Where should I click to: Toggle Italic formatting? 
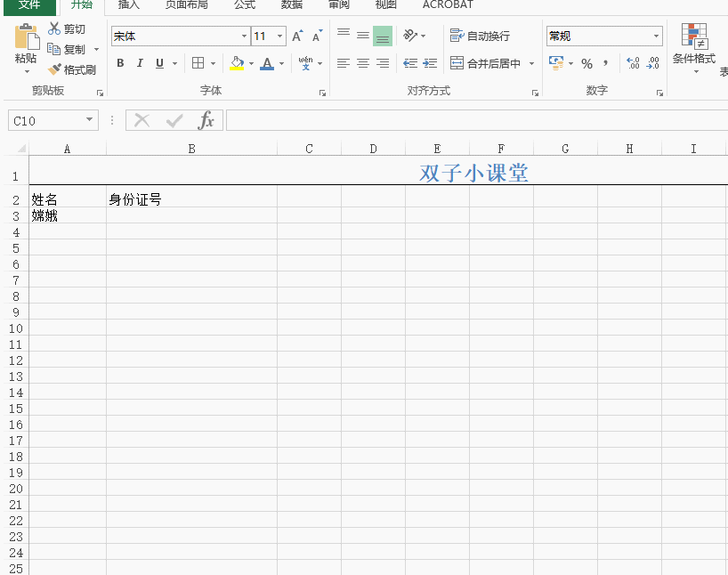click(140, 63)
